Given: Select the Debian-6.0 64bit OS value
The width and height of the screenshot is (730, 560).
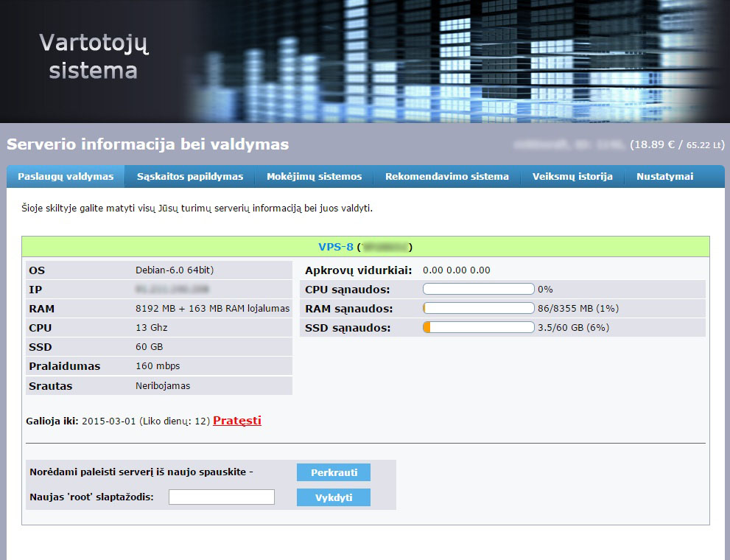Looking at the screenshot, I should point(175,270).
